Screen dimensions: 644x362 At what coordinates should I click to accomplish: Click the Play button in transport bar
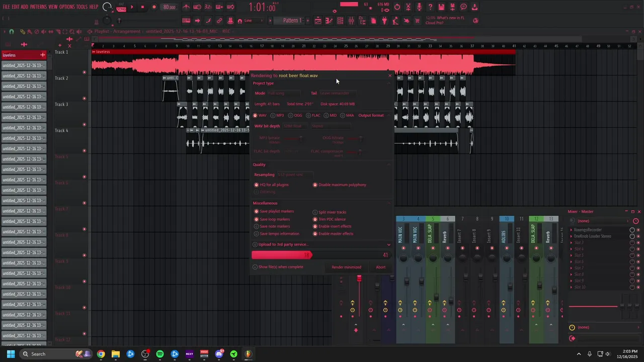pyautogui.click(x=132, y=7)
